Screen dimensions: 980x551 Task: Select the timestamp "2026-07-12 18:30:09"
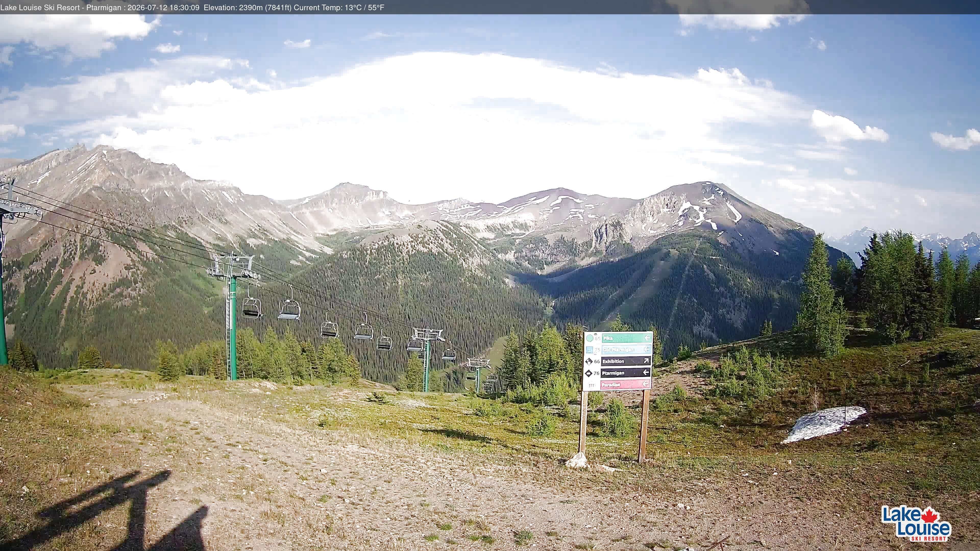163,7
